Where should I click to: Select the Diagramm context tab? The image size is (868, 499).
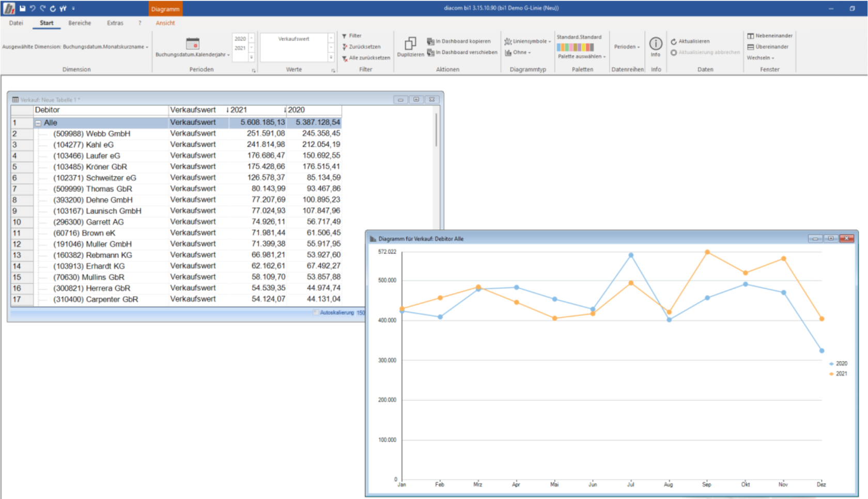click(165, 9)
